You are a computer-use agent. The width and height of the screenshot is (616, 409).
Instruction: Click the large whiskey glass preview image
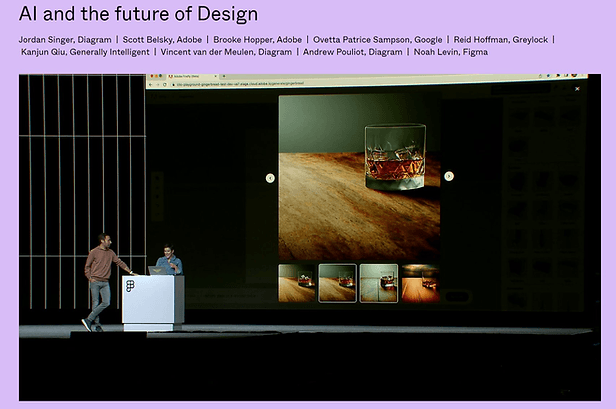point(359,177)
